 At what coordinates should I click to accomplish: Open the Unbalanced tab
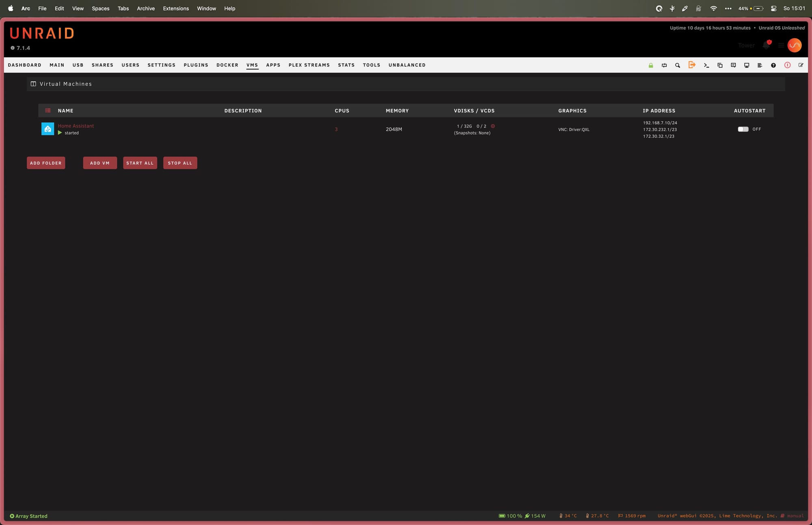(407, 65)
